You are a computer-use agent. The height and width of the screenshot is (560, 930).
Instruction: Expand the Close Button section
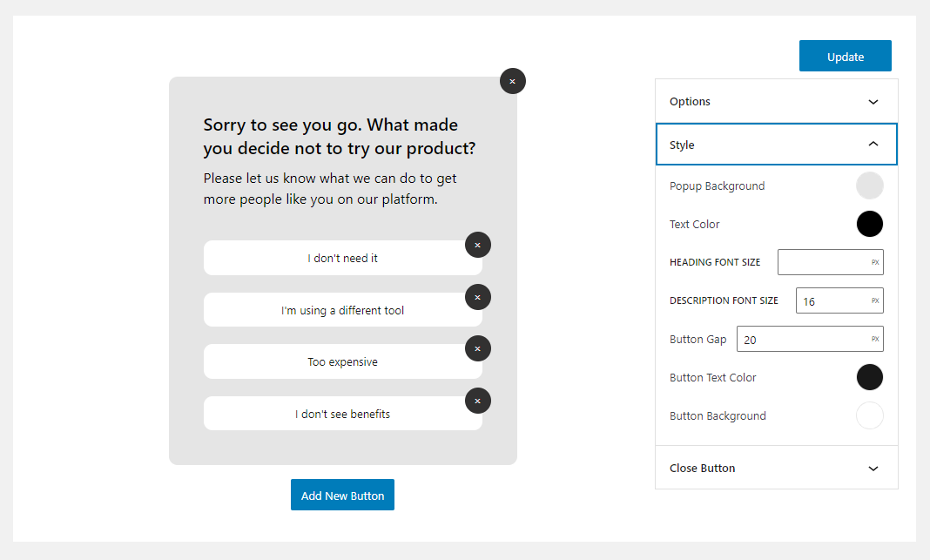776,468
